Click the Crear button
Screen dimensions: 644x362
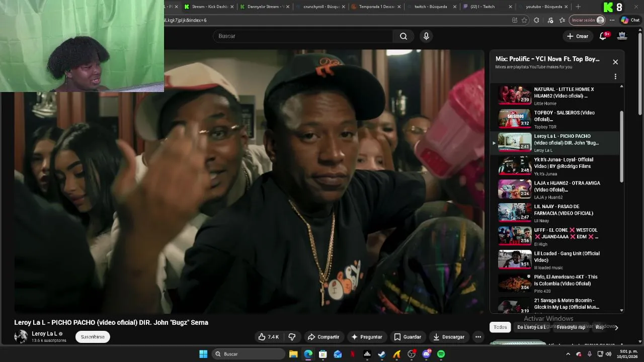coord(577,36)
